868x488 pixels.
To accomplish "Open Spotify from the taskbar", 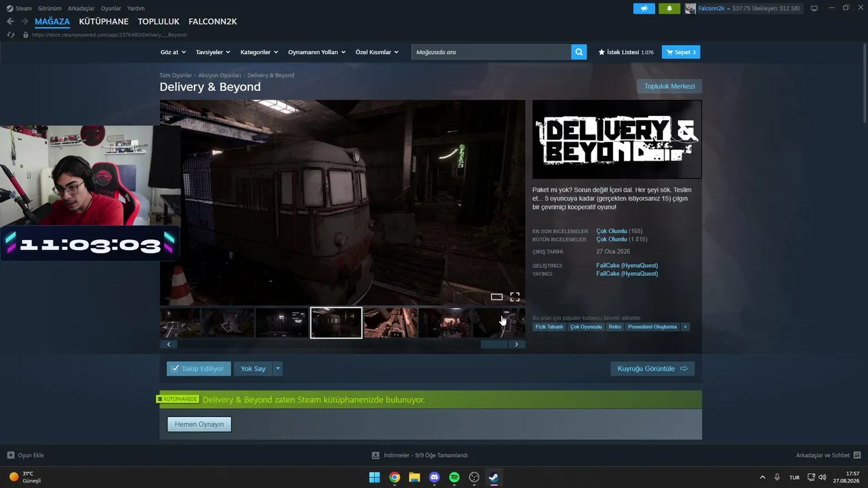I will click(x=454, y=477).
